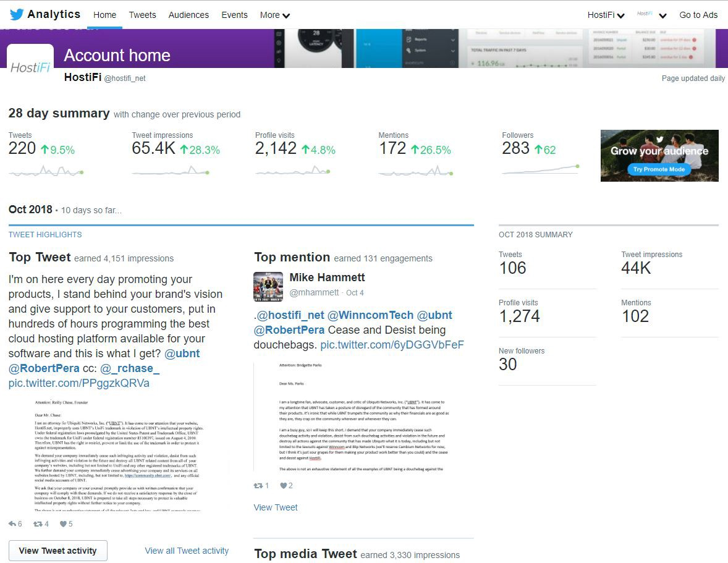Click the OCT 2018 SUMMARY heading
This screenshot has height=563, width=728.
536,234
